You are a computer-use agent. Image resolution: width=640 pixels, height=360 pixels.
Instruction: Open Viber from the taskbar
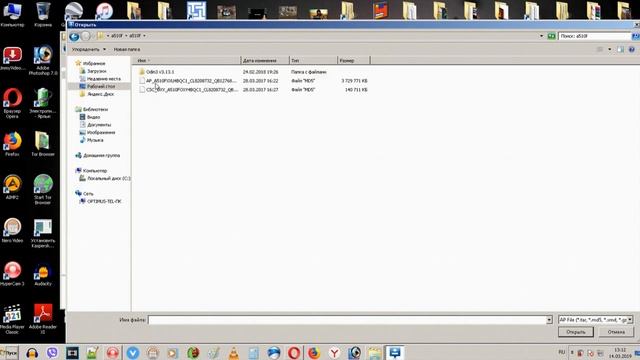(52, 353)
